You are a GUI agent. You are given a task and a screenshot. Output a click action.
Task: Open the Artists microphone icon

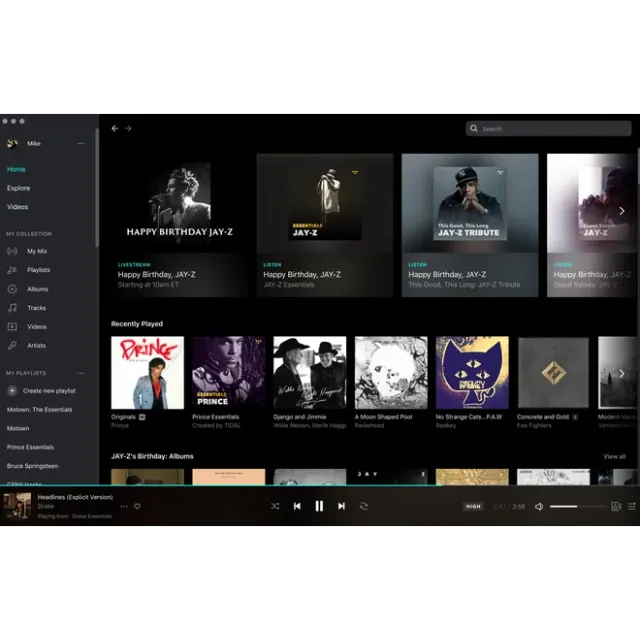click(12, 345)
